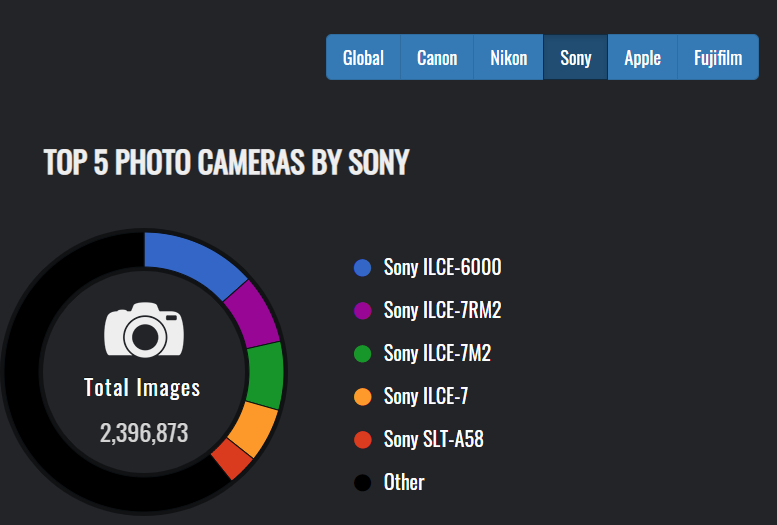Click the Sony ILCE-7M2 legend label
Screen dimensions: 777x525
pos(437,354)
